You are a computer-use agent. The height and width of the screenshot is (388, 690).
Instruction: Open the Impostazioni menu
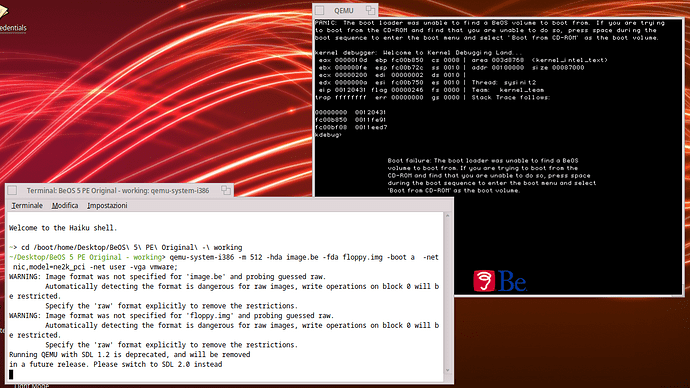click(x=107, y=205)
